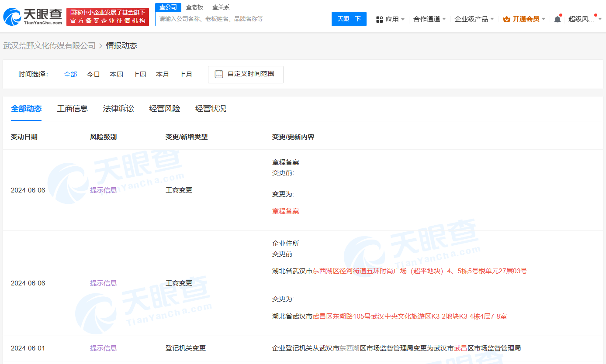Screen dimensions: 606x364
Task: Click the 变动日期 column header
Action: point(24,137)
